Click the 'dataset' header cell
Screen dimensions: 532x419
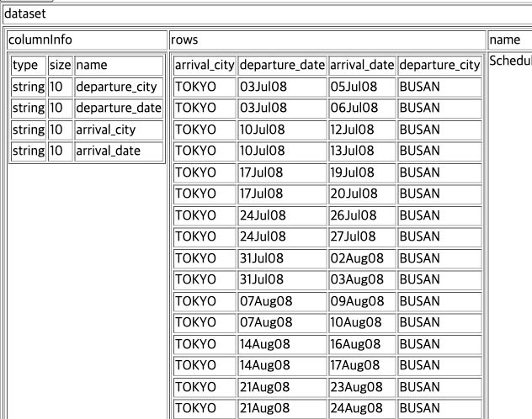click(268, 14)
